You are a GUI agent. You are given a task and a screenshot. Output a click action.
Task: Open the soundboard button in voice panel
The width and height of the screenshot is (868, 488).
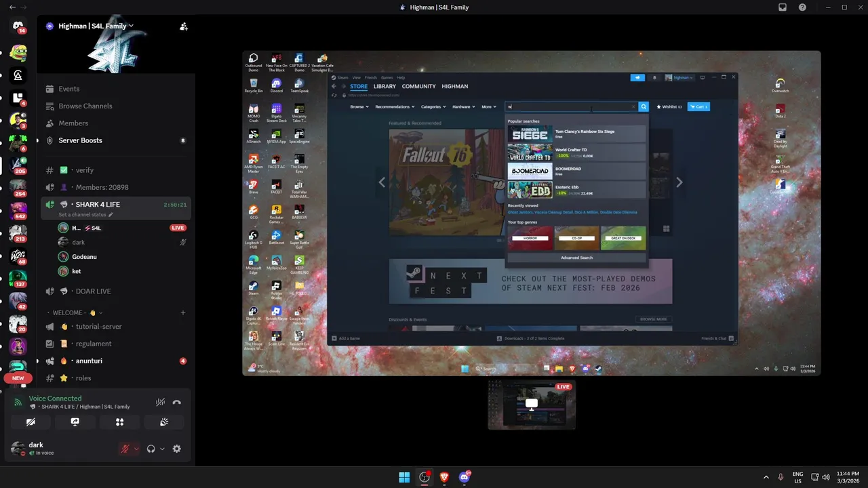[x=164, y=422]
